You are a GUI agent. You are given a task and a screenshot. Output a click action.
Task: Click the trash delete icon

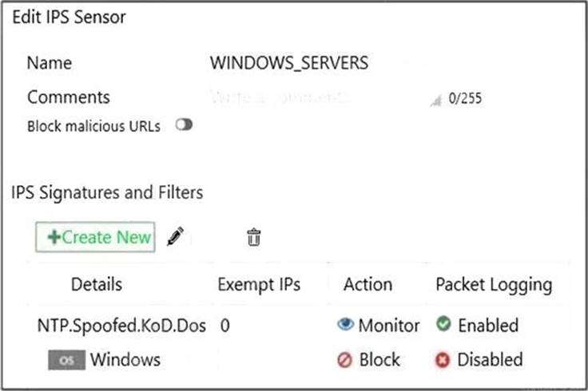pyautogui.click(x=253, y=236)
